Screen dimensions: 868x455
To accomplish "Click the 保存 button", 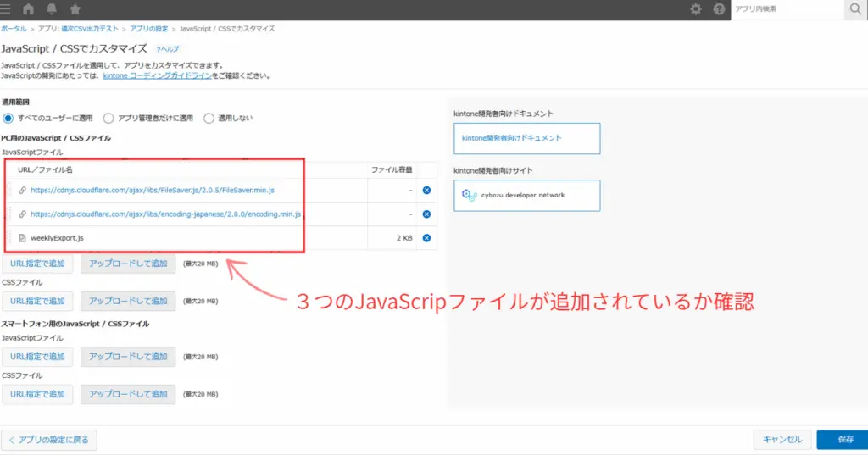I will click(843, 440).
